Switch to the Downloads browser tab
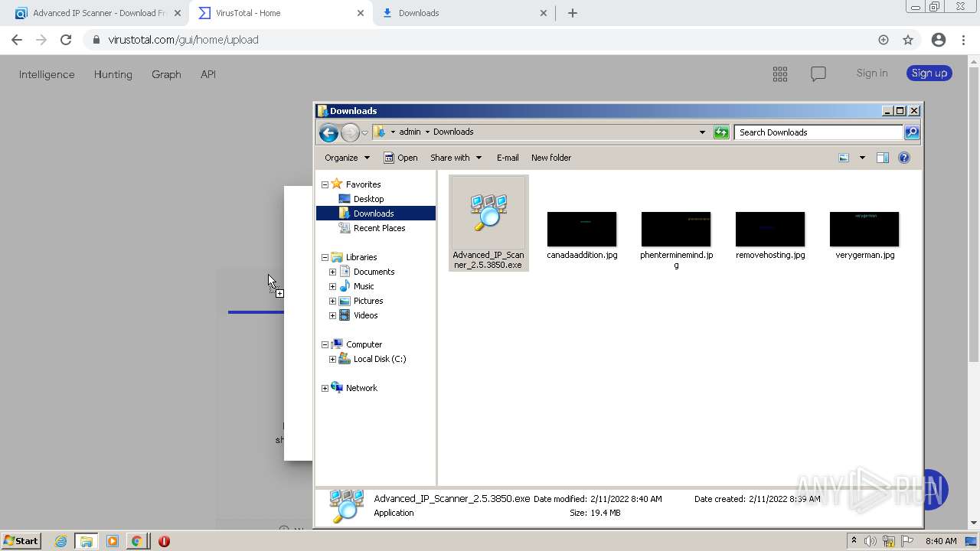Image resolution: width=980 pixels, height=551 pixels. click(x=465, y=13)
